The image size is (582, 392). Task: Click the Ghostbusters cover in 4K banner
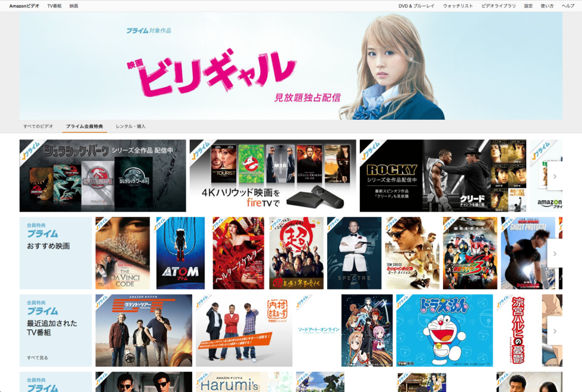point(251,163)
